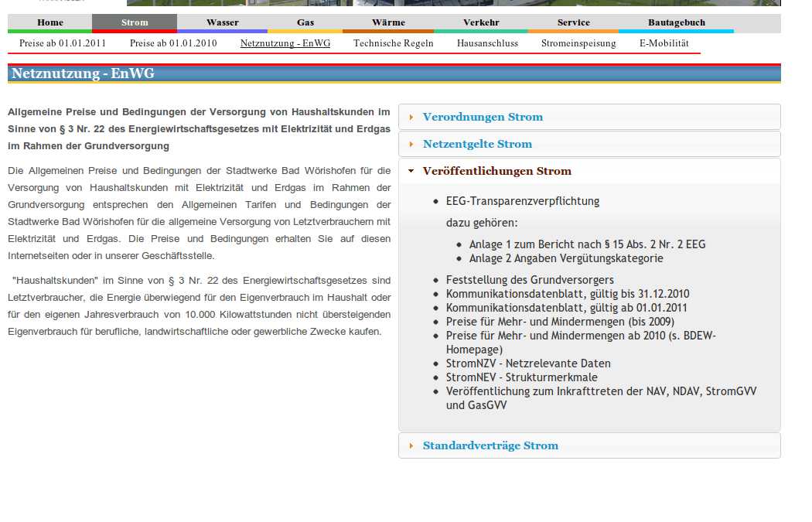Click the arrow icon beside Netzentgelte Strom
Viewport: 812px width, 522px height.
411,144
